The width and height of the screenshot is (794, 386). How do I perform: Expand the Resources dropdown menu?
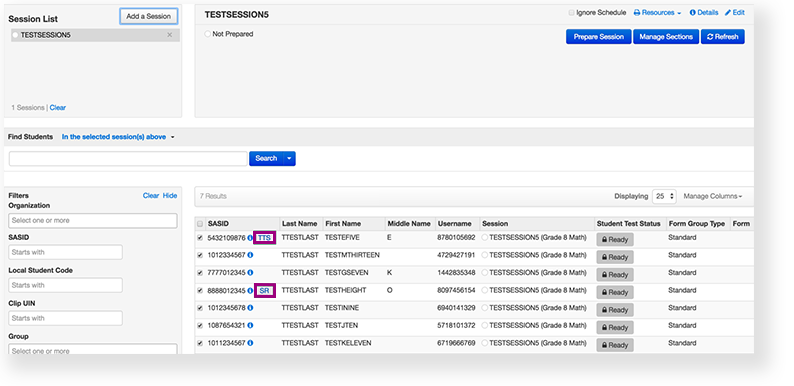657,13
